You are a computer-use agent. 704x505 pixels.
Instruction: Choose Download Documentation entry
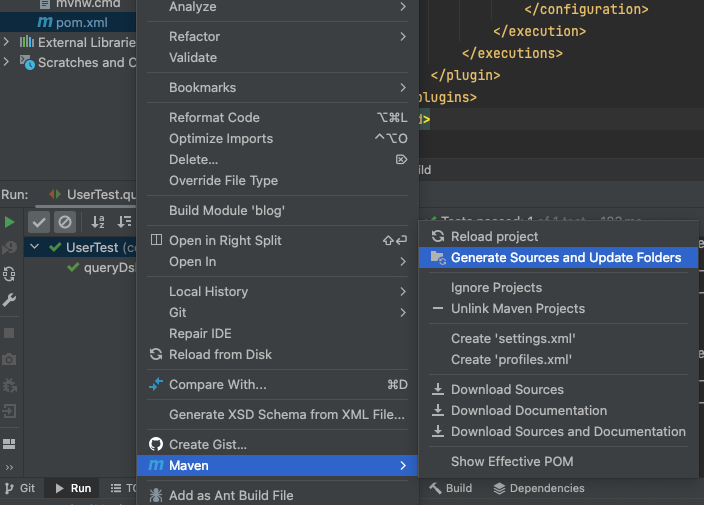coord(558,411)
